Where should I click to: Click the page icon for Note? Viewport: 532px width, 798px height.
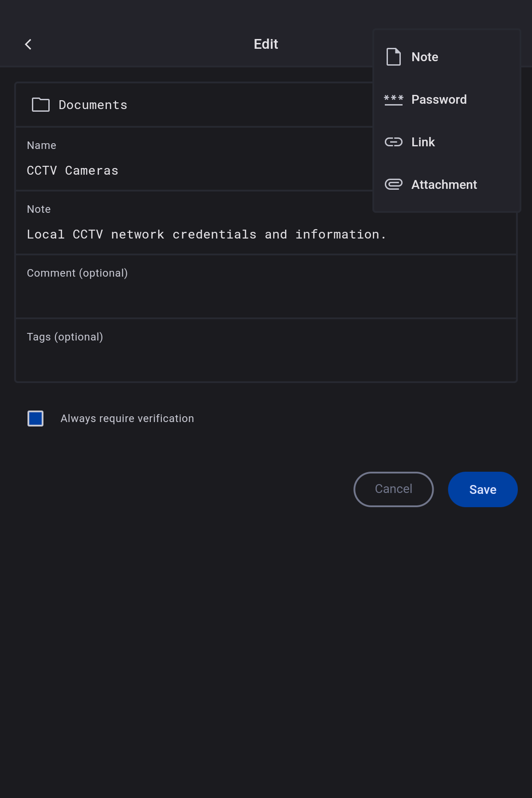[393, 57]
